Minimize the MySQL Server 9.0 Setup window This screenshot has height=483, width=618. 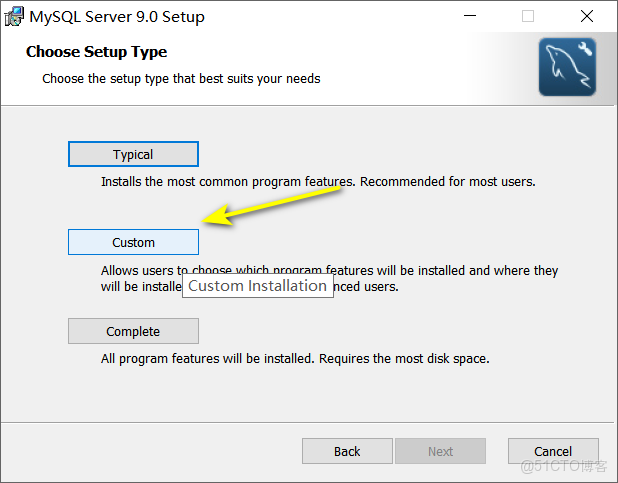[470, 16]
